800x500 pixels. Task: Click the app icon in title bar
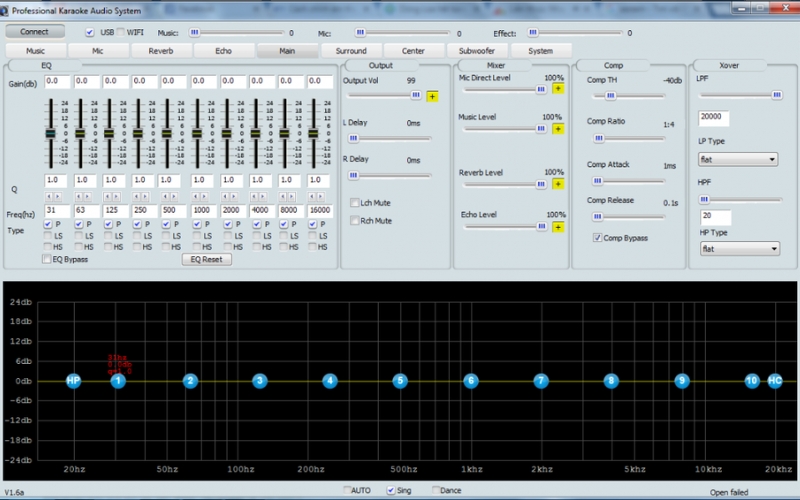pos(4,10)
